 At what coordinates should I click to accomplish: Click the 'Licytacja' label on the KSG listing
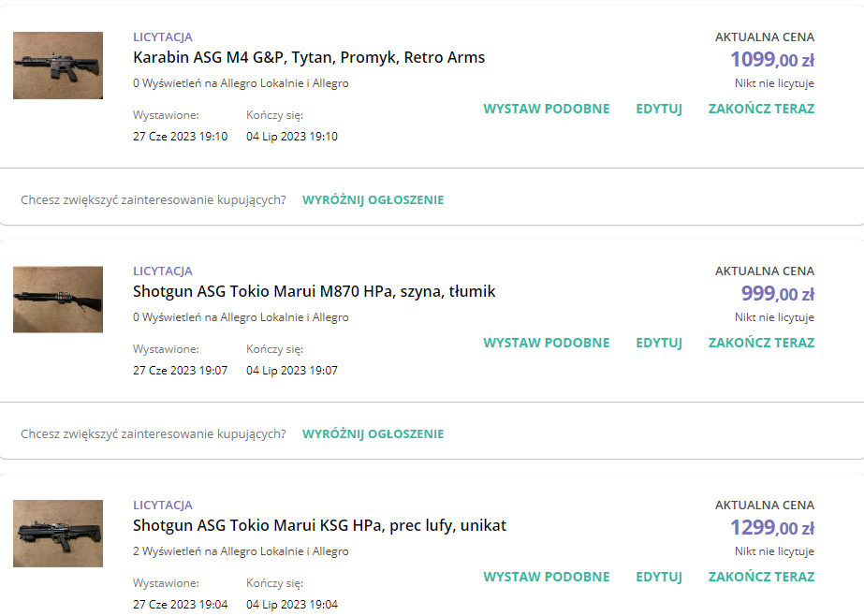click(x=163, y=506)
